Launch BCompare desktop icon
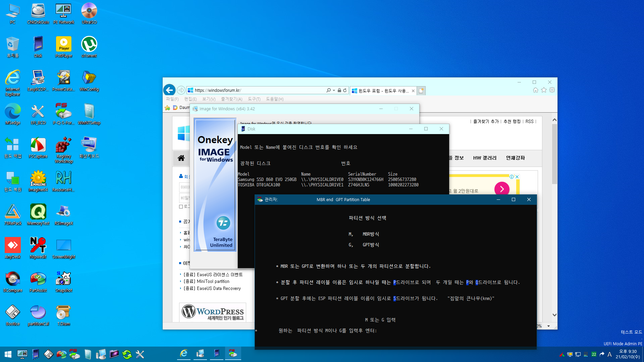Viewport: 644px width, 362px height. coord(13,282)
